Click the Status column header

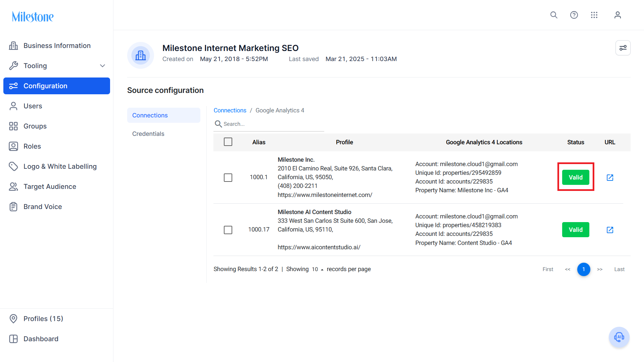click(x=576, y=142)
